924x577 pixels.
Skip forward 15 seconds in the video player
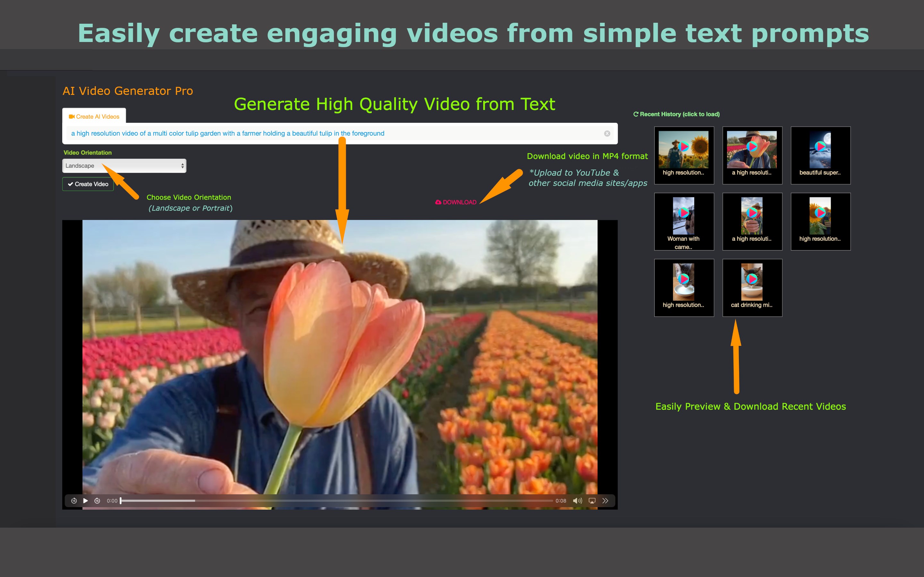point(97,501)
